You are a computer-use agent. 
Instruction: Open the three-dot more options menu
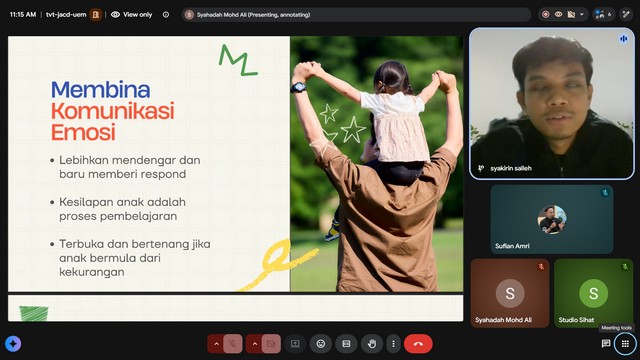[x=393, y=344]
